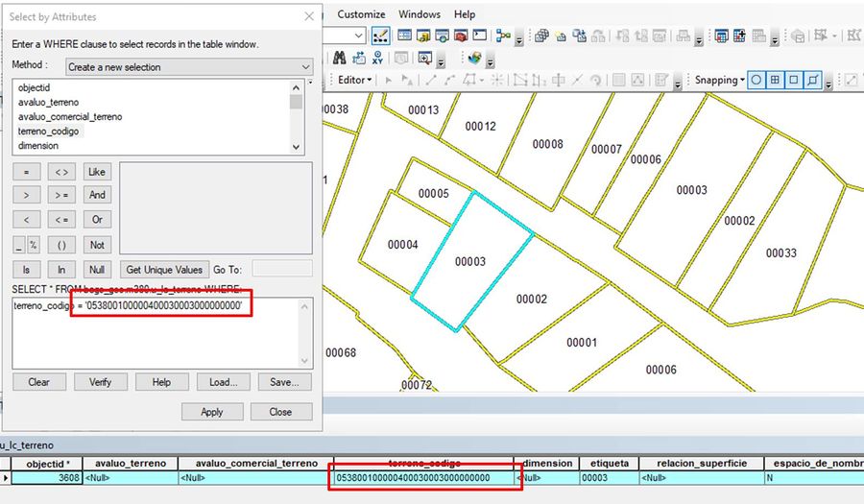Insert the Not operator
The image size is (864, 504).
(x=97, y=245)
